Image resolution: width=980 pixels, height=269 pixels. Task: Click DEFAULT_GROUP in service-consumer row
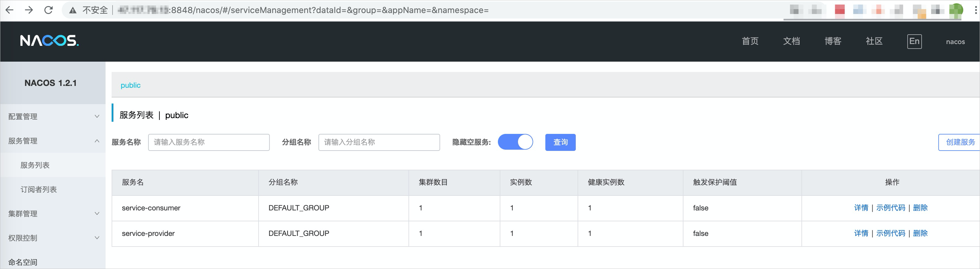[x=299, y=208]
